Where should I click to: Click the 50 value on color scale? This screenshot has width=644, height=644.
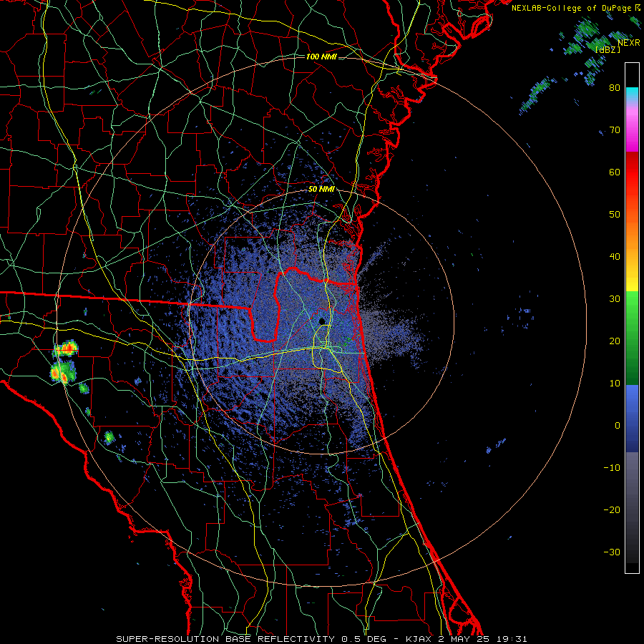[x=615, y=215]
